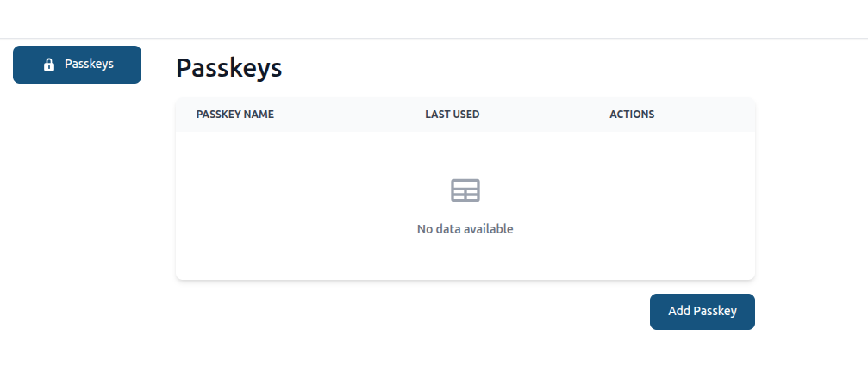Click header gap between LAST USED and ACTIONS
This screenshot has width=868, height=391.
(545, 115)
